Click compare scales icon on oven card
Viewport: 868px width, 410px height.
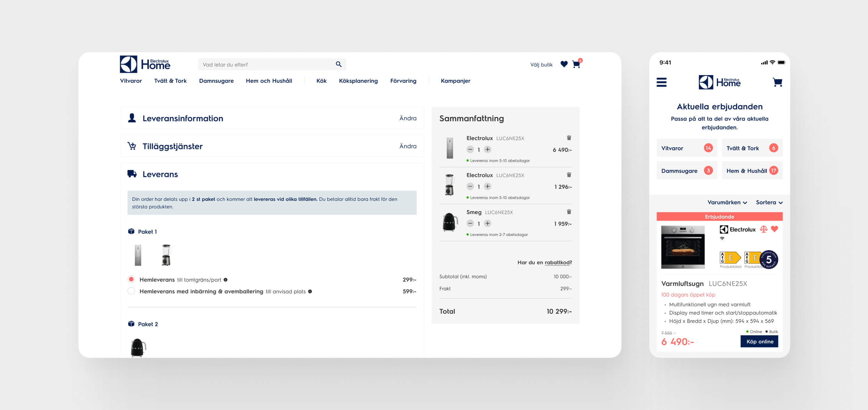[763, 229]
